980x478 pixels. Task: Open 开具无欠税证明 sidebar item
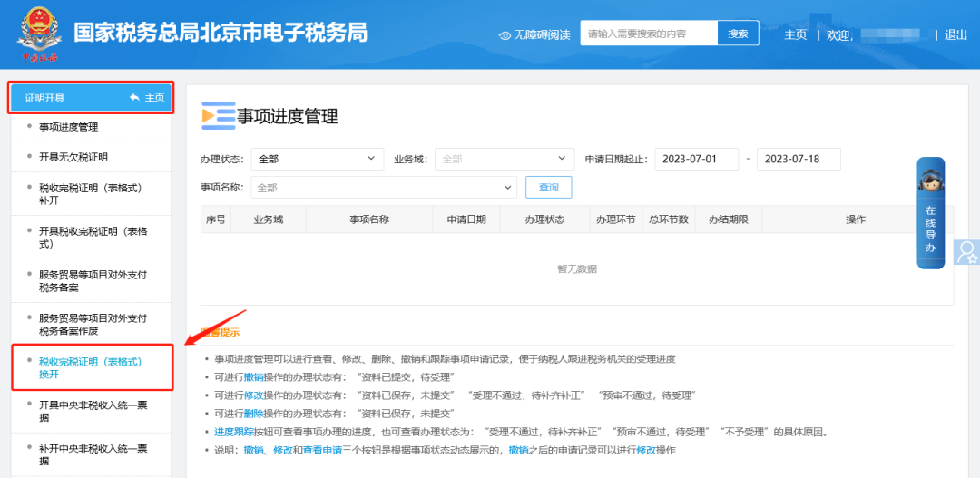click(x=73, y=157)
